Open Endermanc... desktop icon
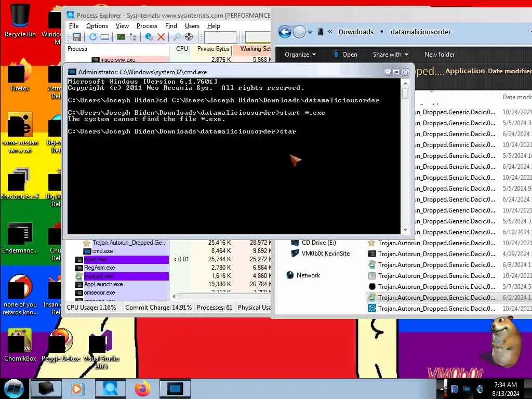 click(20, 237)
